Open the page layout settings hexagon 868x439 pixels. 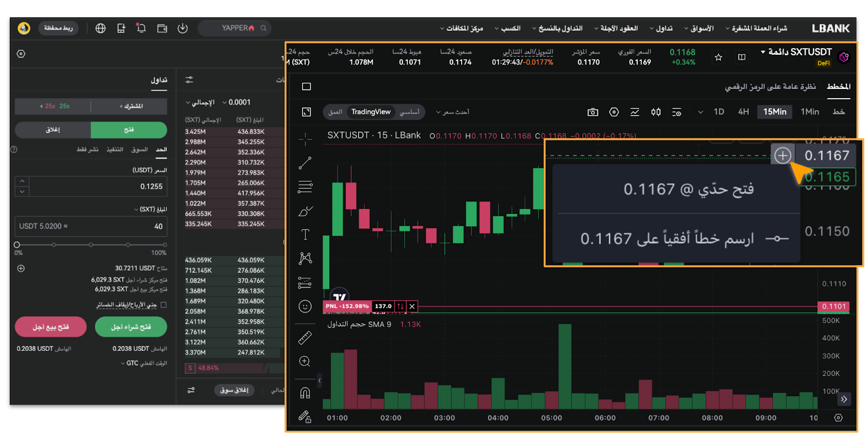pos(21,54)
